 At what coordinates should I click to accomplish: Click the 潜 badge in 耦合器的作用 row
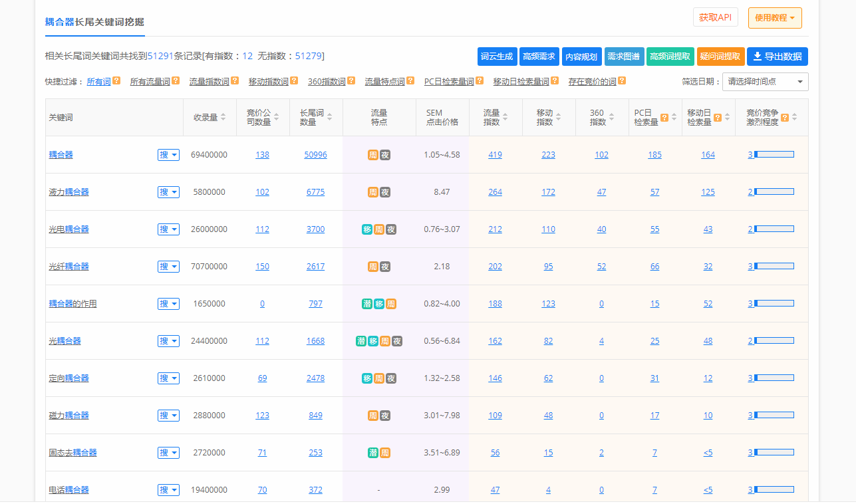(367, 304)
